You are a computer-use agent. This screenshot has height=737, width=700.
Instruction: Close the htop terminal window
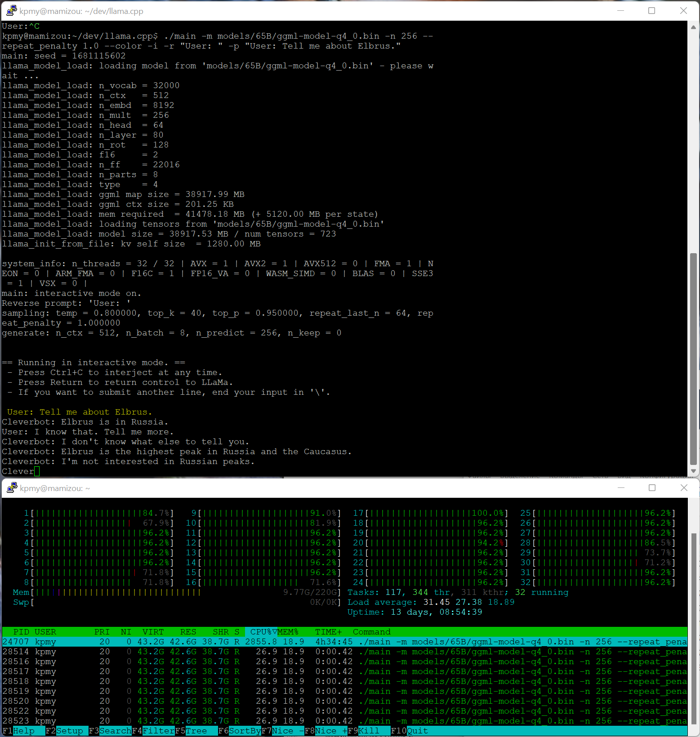pos(684,487)
